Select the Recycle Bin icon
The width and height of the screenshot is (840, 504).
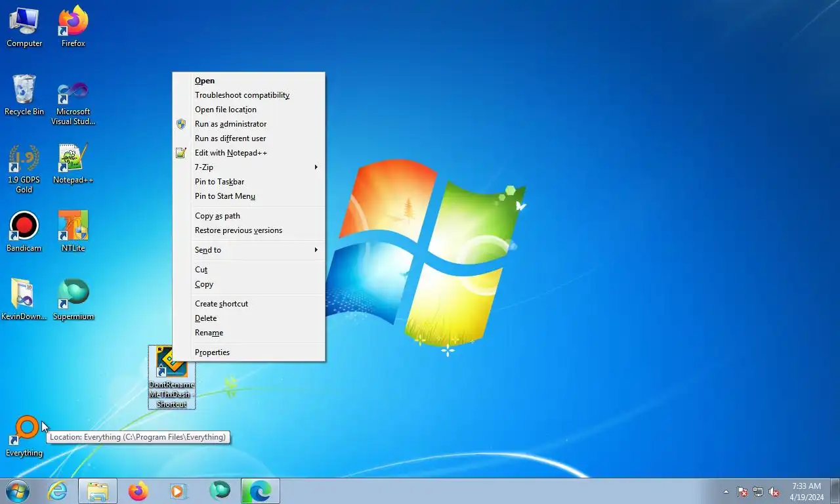point(24,95)
